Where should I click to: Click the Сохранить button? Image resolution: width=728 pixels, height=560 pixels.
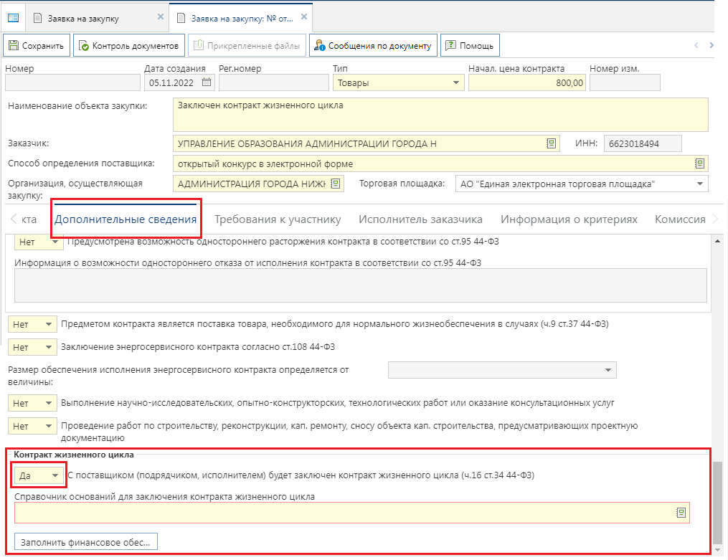coord(37,45)
